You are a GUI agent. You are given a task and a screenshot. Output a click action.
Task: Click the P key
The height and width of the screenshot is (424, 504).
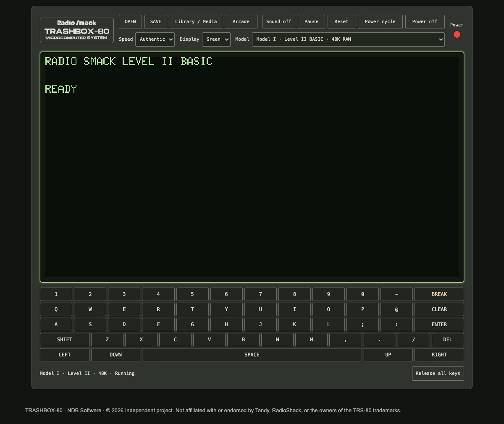click(362, 309)
